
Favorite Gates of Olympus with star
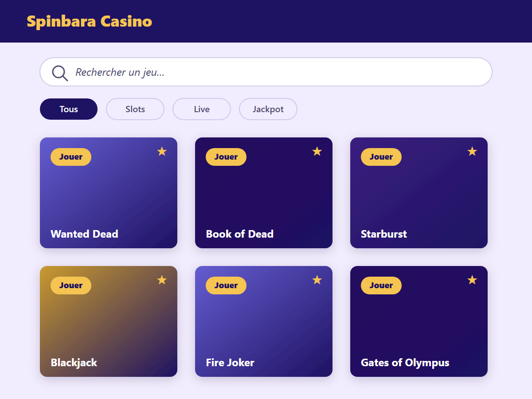(472, 280)
